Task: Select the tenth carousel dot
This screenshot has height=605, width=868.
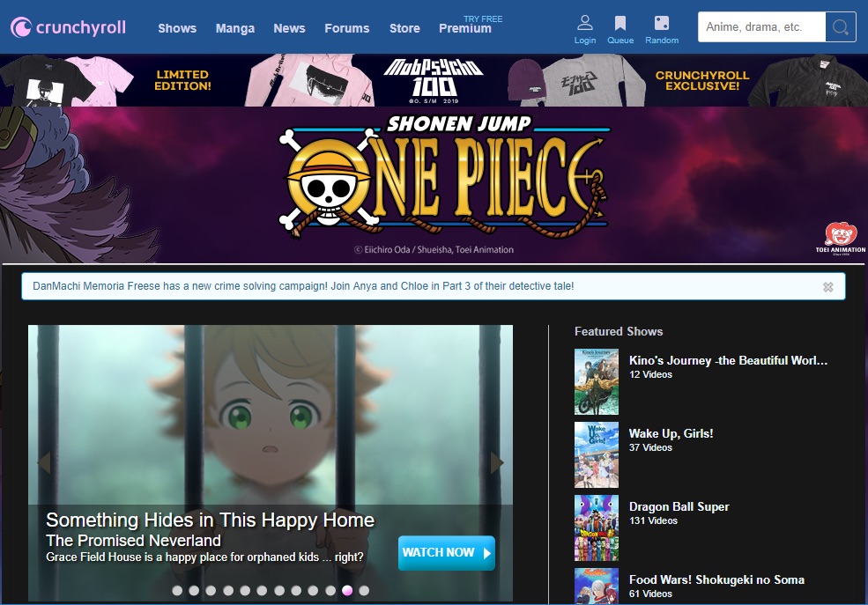Action: point(330,591)
